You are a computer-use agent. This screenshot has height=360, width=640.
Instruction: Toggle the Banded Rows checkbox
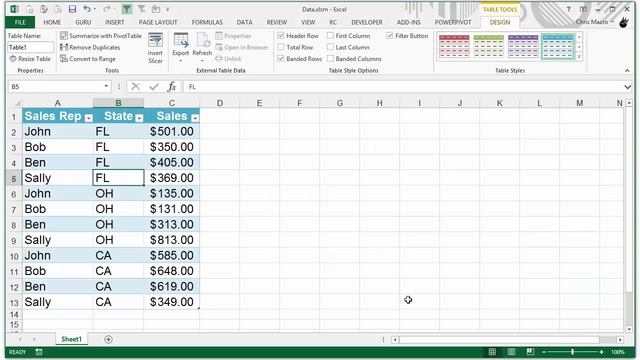pyautogui.click(x=281, y=58)
